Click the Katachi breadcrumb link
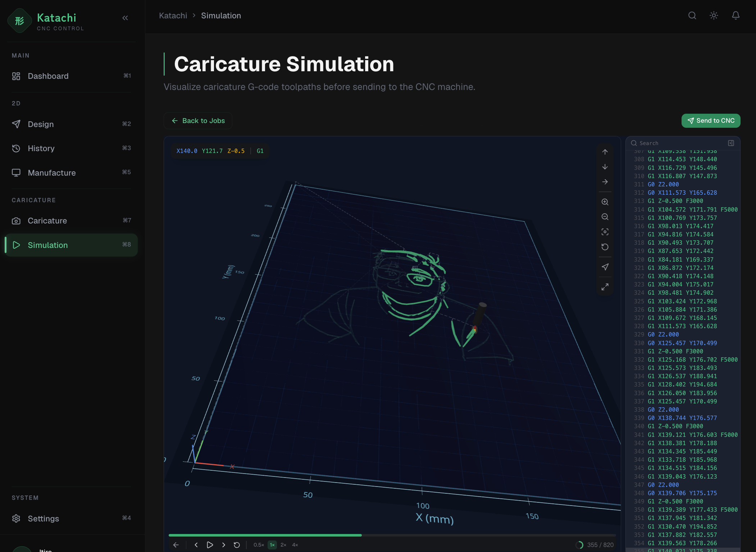Image resolution: width=756 pixels, height=552 pixels. coord(173,15)
